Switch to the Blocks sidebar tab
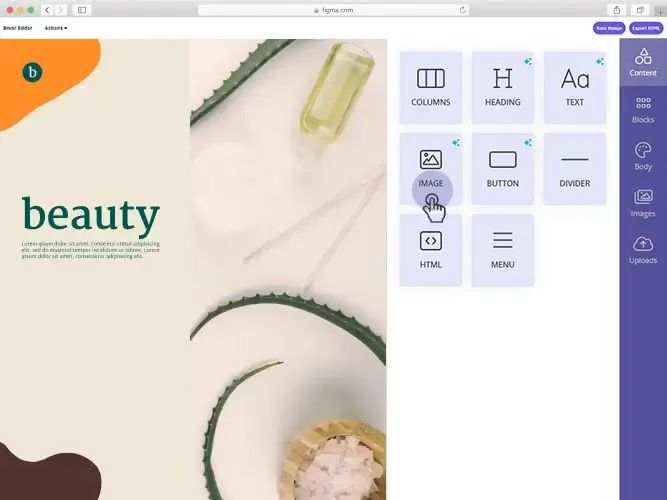 [643, 109]
